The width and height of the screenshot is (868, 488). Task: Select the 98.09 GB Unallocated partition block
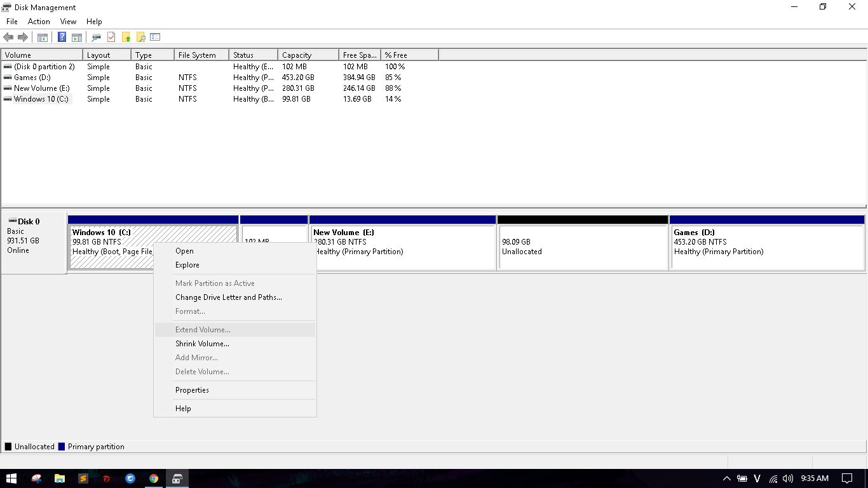[582, 247]
